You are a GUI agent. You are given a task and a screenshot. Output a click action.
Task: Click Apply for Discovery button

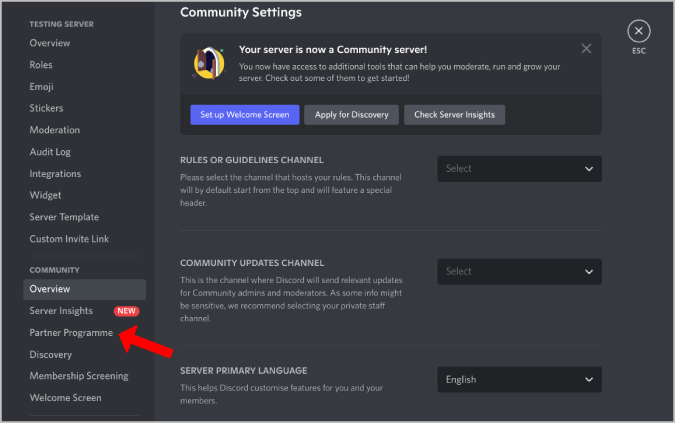[x=351, y=115]
